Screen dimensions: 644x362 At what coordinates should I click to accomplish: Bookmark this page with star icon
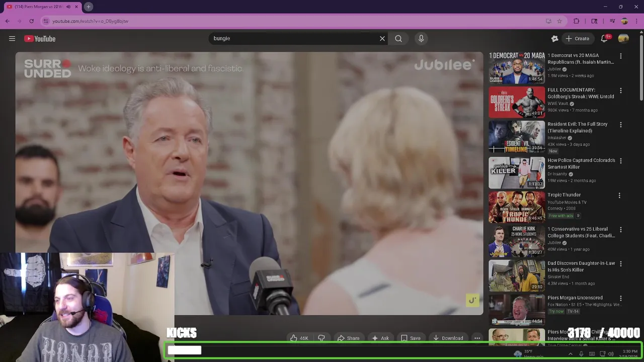coord(559,21)
